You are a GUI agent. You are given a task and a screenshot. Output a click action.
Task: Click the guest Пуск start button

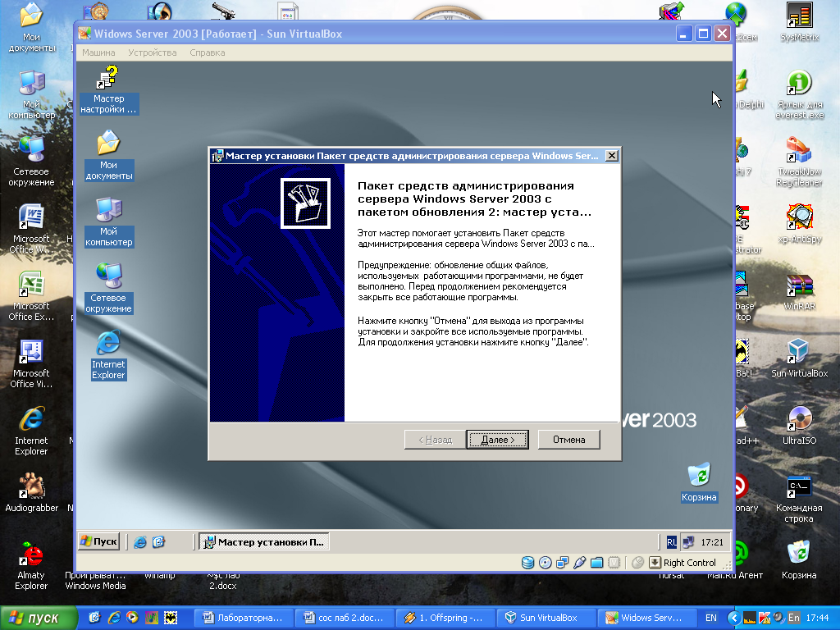[98, 541]
